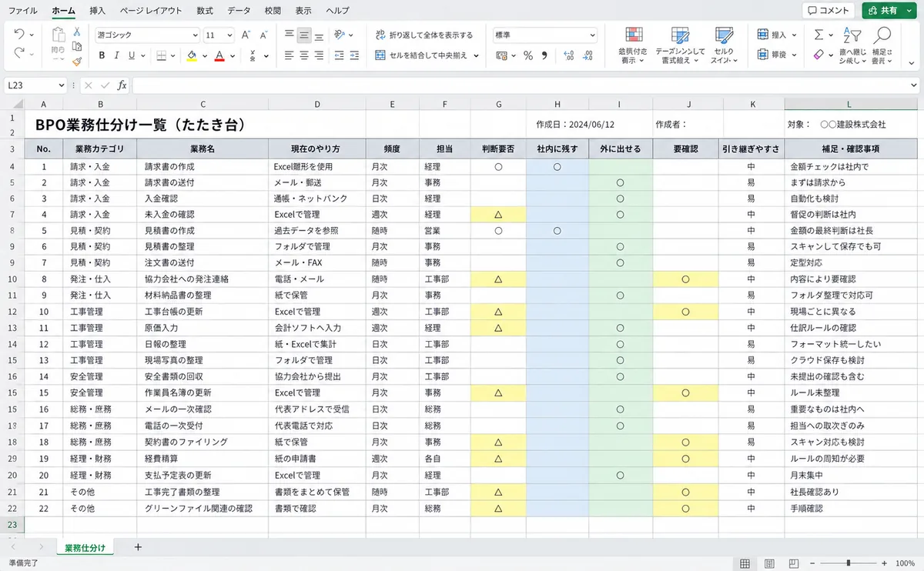The image size is (924, 571).
Task: Apply percent style format
Action: pos(528,55)
